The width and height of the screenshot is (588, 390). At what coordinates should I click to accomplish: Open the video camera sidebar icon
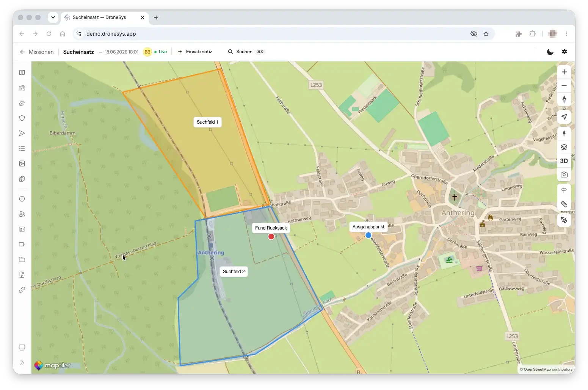tap(22, 244)
